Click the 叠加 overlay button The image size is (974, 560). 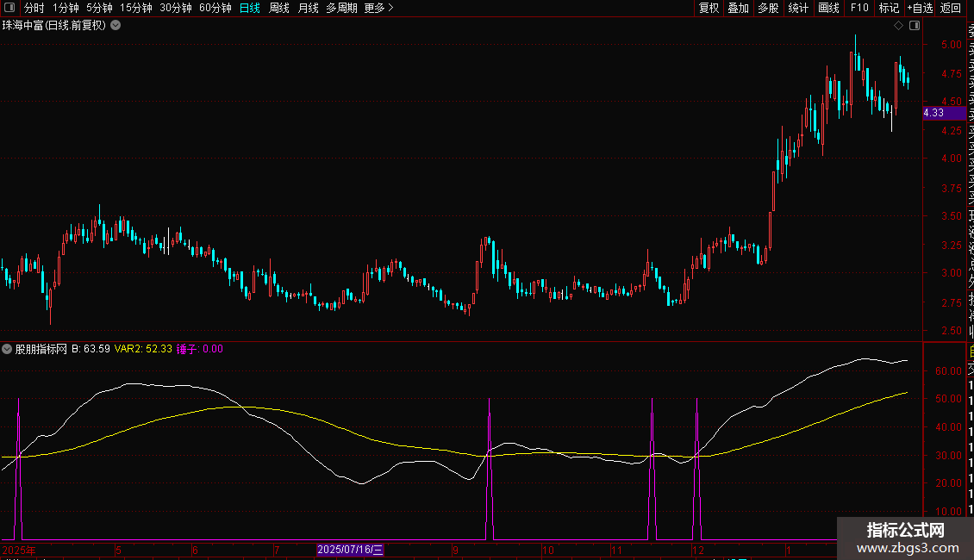coord(738,8)
